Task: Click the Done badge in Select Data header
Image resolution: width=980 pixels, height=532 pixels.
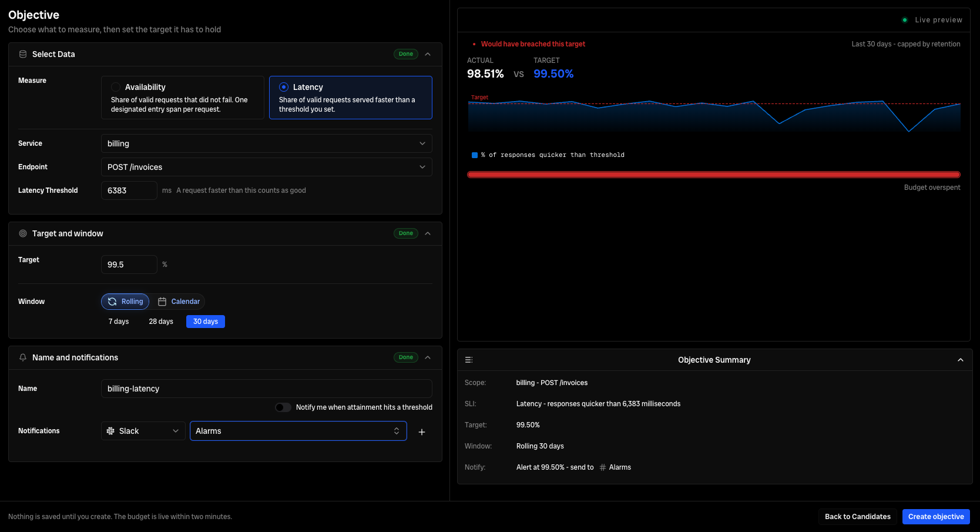Action: [x=406, y=54]
